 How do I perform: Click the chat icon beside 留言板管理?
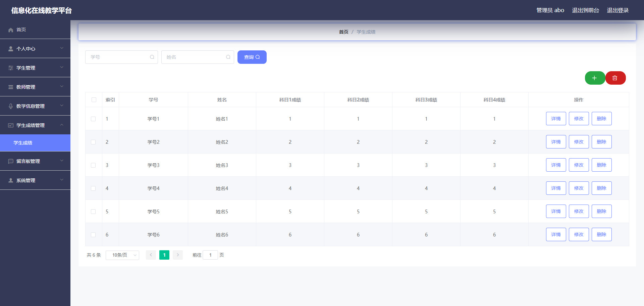point(11,161)
